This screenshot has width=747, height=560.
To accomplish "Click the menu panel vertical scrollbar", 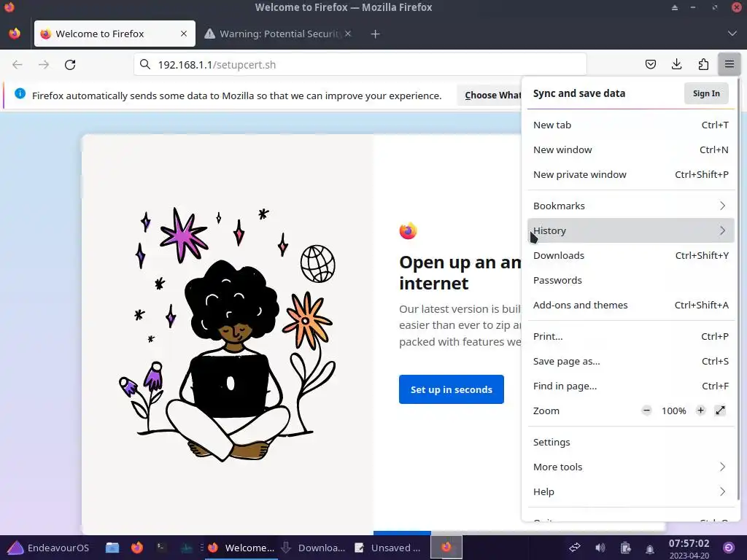I will tap(738, 290).
